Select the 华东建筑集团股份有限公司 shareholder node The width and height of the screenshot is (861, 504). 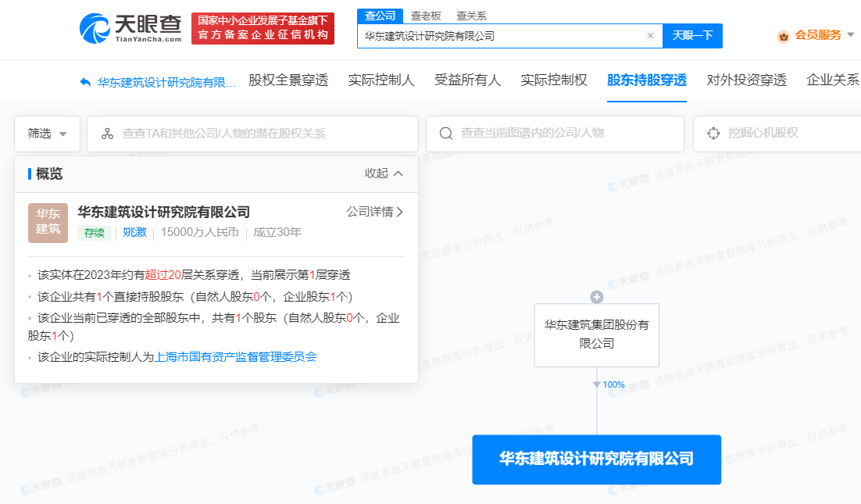[x=597, y=334]
